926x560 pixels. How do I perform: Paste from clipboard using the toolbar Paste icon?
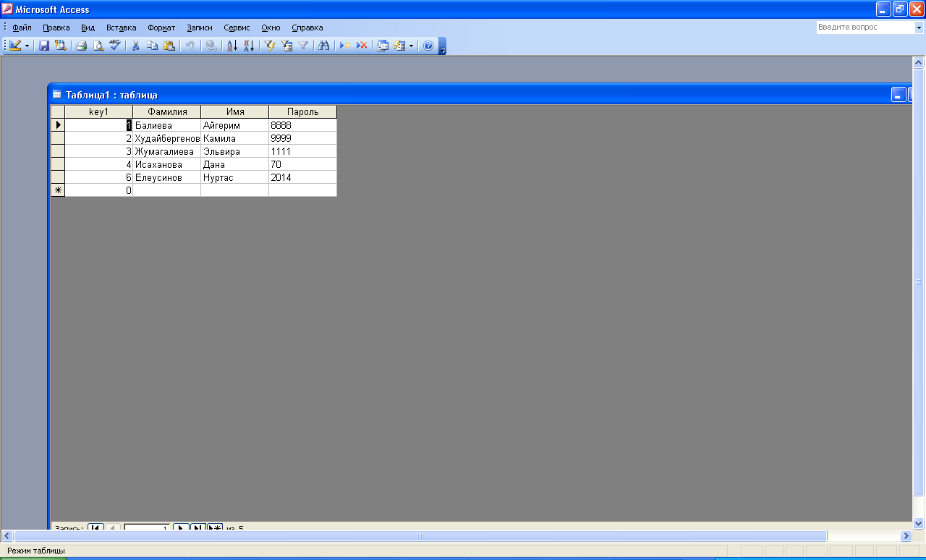(x=169, y=46)
